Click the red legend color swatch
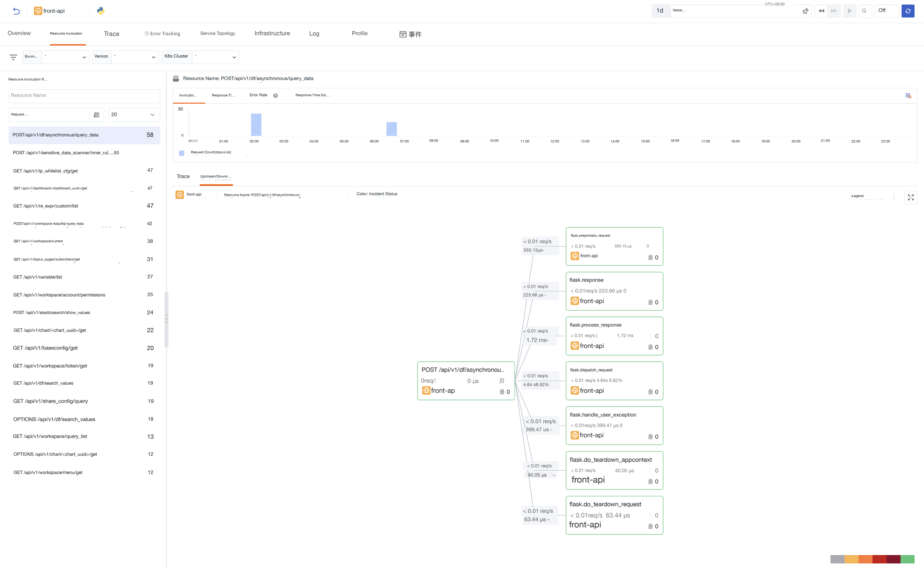The height and width of the screenshot is (568, 924). pyautogui.click(x=879, y=559)
